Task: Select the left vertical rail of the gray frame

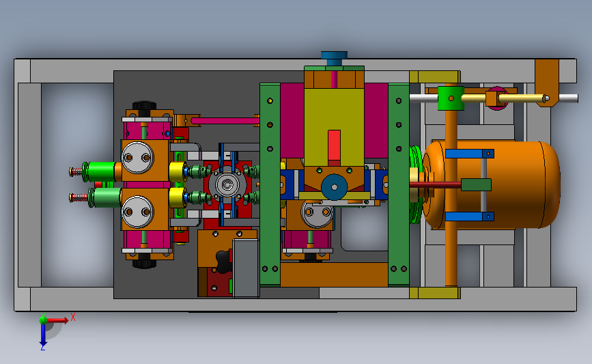Action: click(x=29, y=185)
